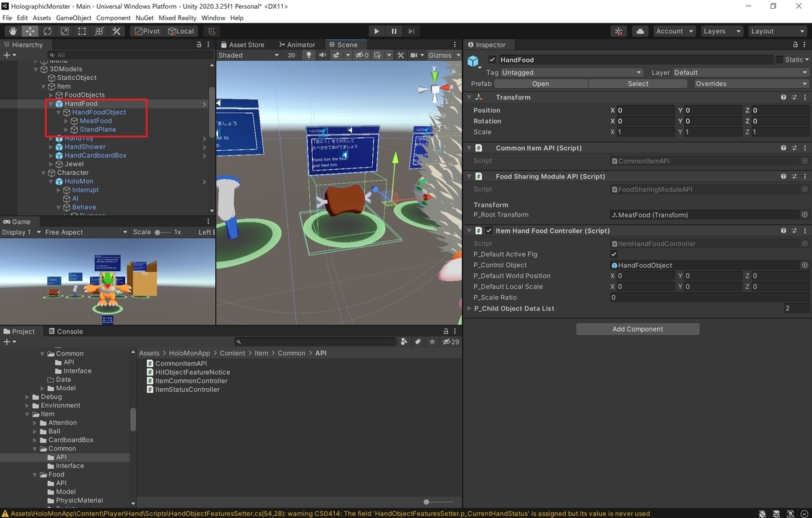812x518 pixels.
Task: Uncheck the HandFood active checkbox
Action: tap(492, 60)
